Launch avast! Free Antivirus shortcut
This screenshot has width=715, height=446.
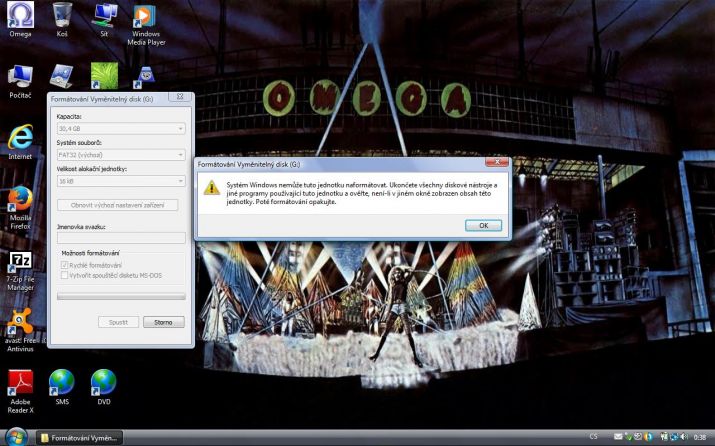(x=20, y=329)
